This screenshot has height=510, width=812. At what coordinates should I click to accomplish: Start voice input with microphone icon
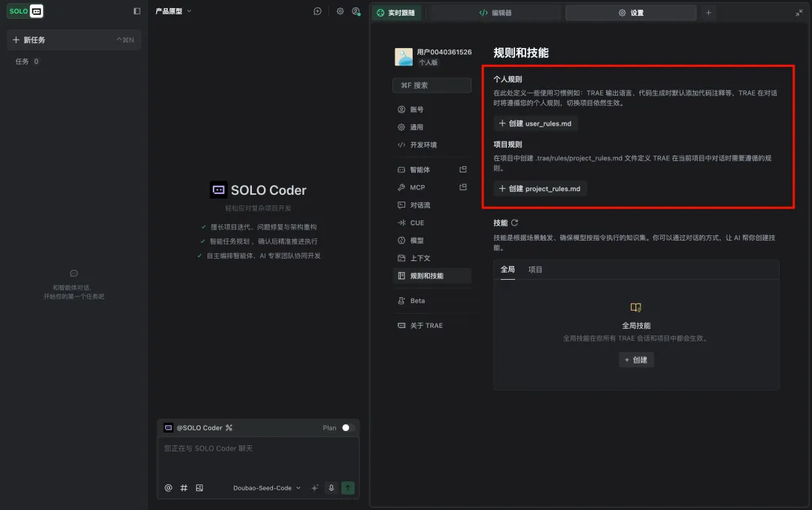click(x=332, y=487)
